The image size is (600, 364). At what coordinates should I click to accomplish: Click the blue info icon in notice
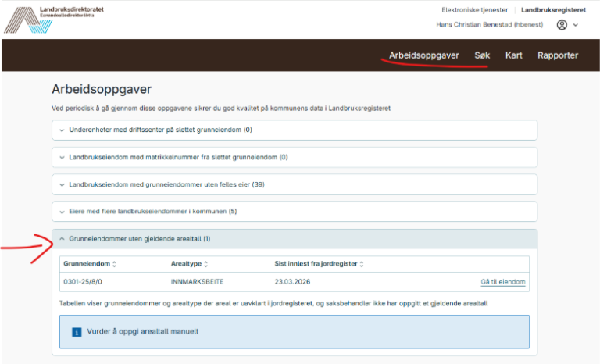(77, 332)
